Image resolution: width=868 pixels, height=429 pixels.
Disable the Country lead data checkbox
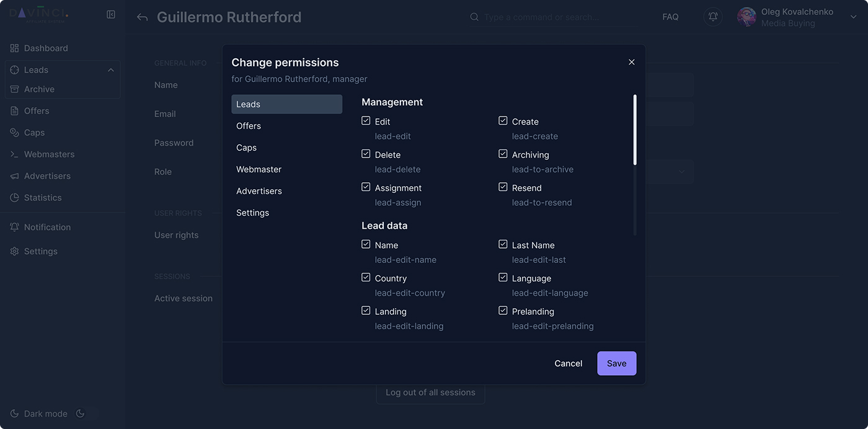(366, 277)
